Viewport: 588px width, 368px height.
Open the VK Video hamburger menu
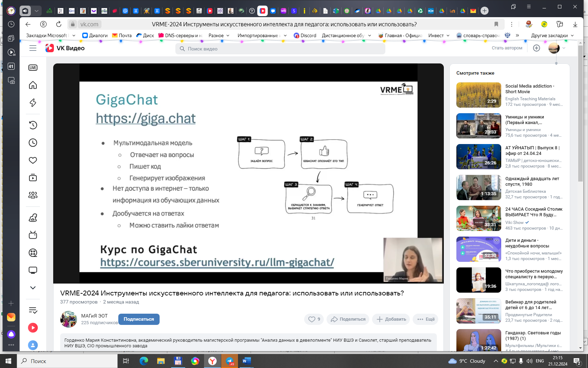pyautogui.click(x=33, y=48)
